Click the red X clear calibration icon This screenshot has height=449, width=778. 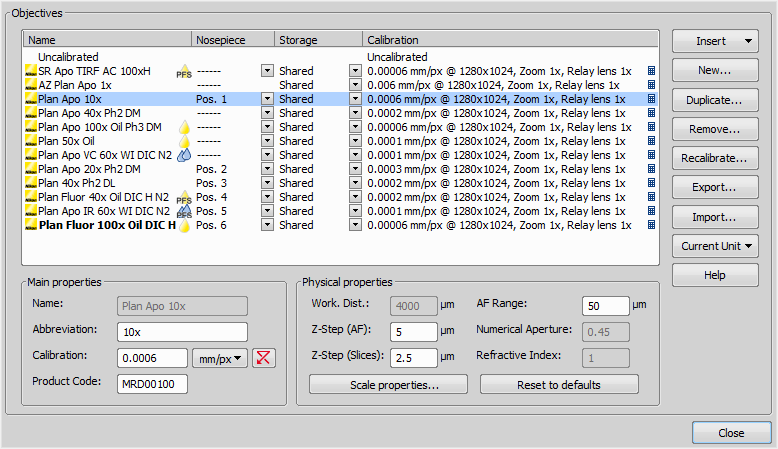click(x=265, y=358)
